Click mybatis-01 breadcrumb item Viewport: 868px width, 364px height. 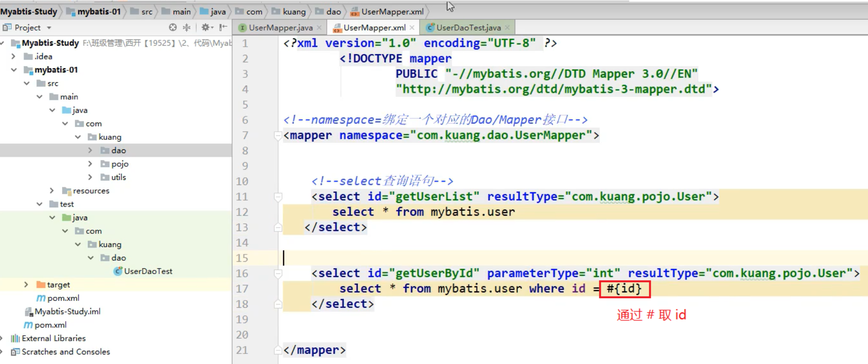pyautogui.click(x=93, y=12)
